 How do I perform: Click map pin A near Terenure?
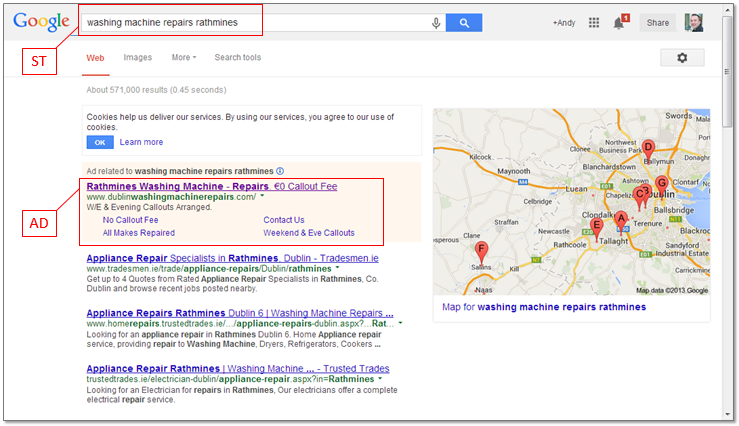[621, 221]
